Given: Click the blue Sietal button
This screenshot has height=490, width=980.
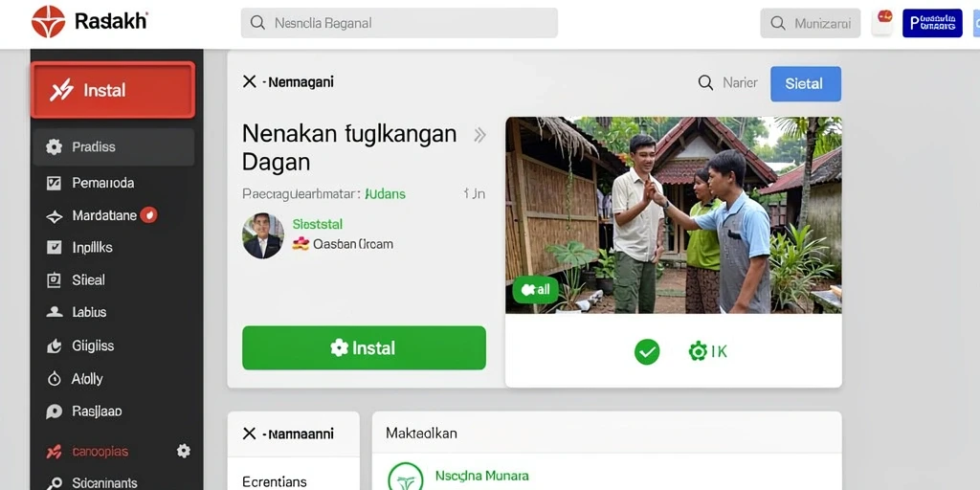Looking at the screenshot, I should (x=806, y=84).
